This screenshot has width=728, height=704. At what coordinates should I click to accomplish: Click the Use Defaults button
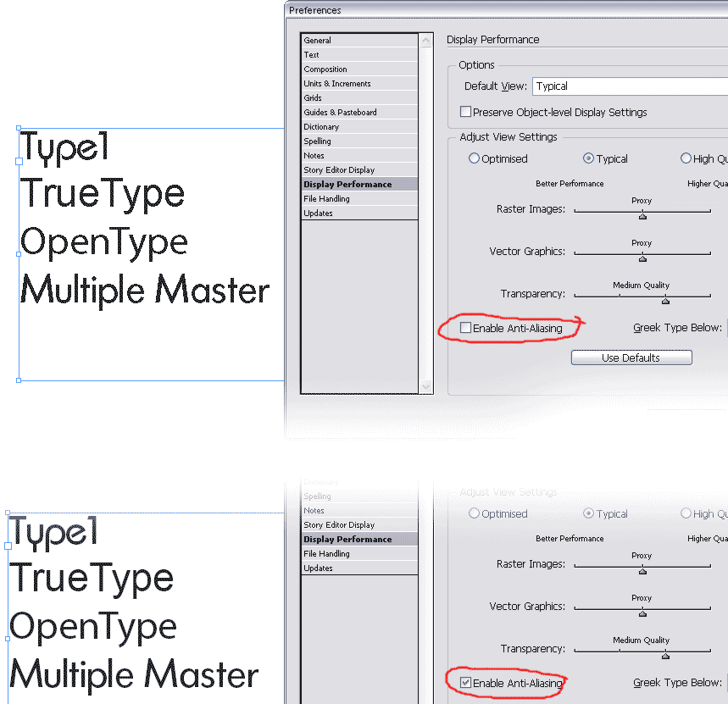pyautogui.click(x=631, y=358)
